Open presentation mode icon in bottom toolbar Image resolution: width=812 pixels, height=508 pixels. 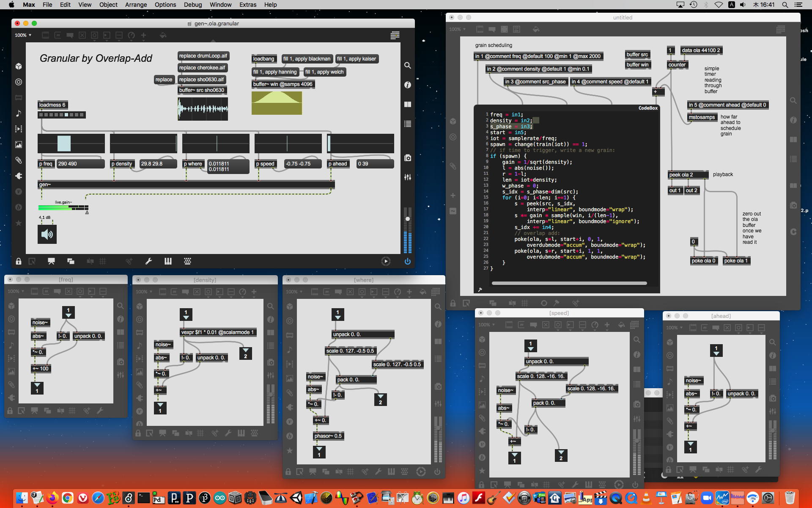[x=51, y=261]
